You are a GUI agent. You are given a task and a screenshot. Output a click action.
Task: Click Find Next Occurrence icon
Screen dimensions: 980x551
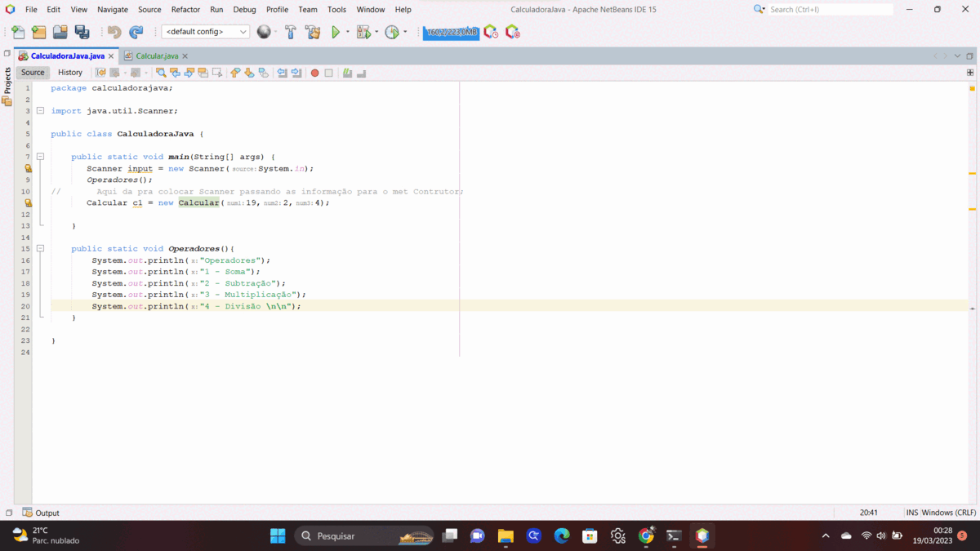189,73
